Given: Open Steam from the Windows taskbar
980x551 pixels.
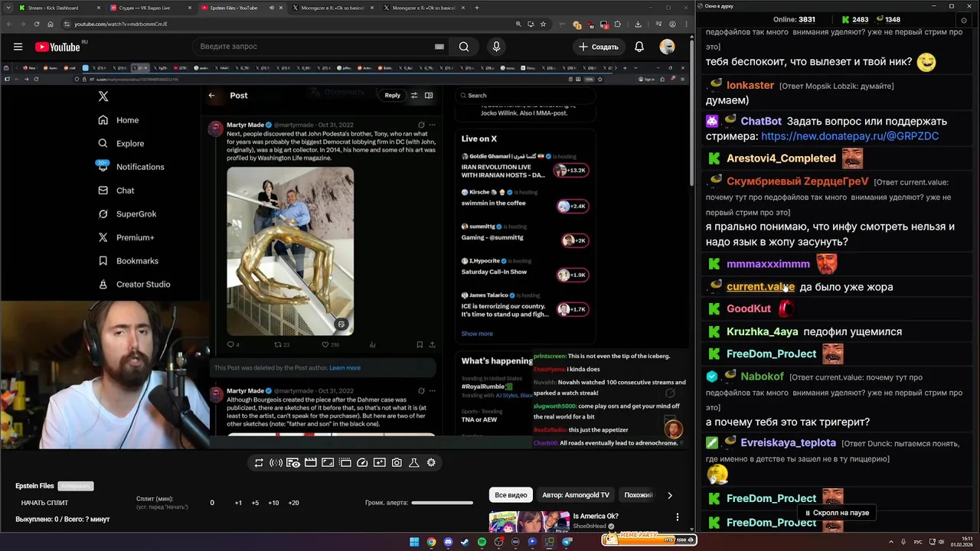Looking at the screenshot, I should (x=465, y=542).
